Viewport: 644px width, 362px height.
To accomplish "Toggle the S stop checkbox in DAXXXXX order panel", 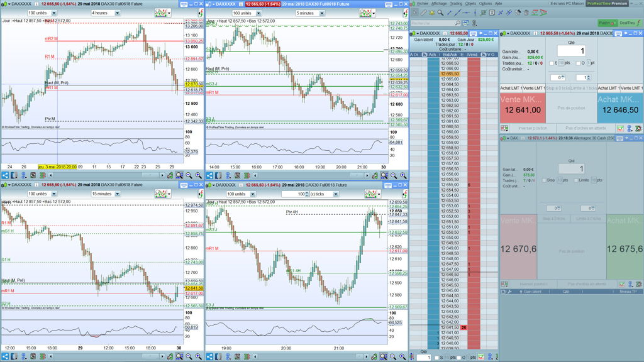I will click(x=552, y=63).
